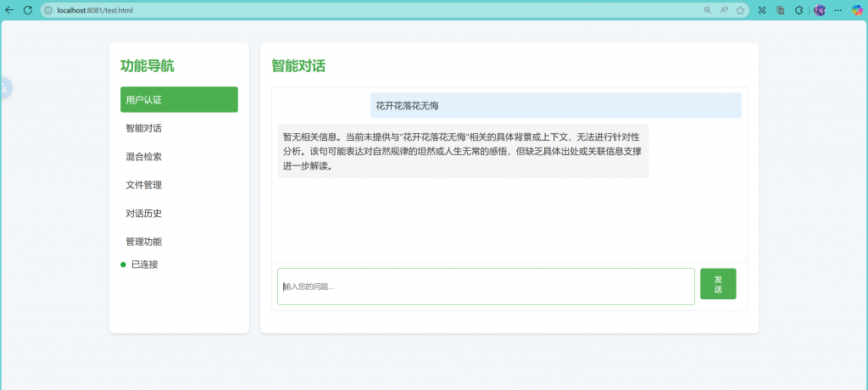
Task: Select 用户认证 in the navigation
Action: pos(179,100)
